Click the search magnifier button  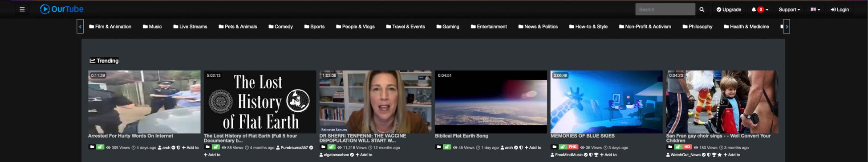[702, 9]
